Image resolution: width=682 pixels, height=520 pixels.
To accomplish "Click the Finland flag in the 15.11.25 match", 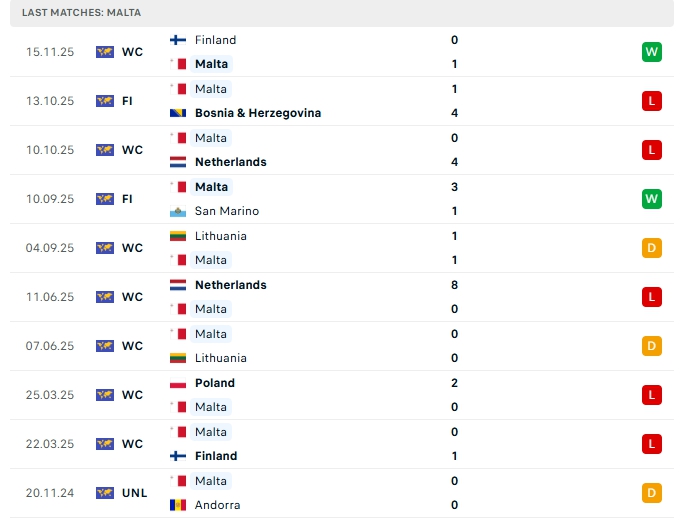I will click(x=178, y=40).
